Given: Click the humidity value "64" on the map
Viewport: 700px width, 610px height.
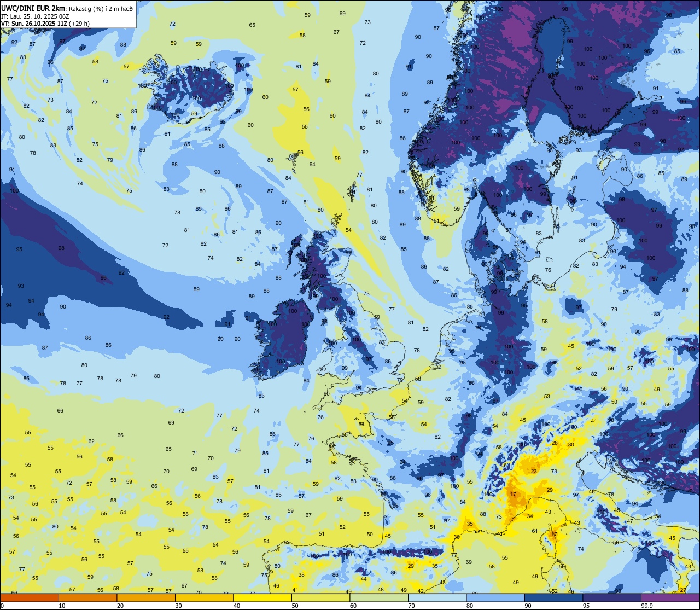Looking at the screenshot, I should point(312,164).
